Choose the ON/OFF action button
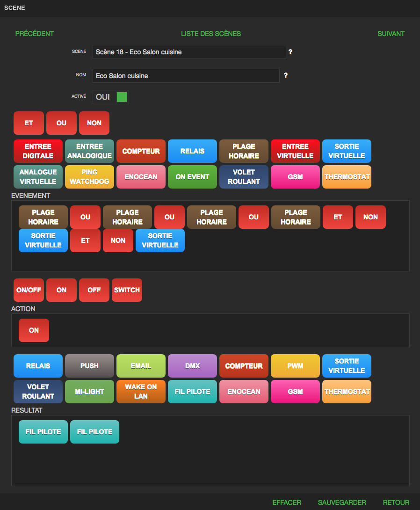Image resolution: width=420 pixels, height=510 pixels. click(29, 290)
